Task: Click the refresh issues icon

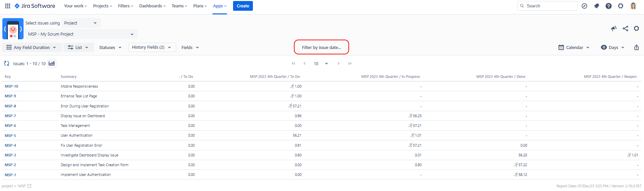Action: coord(6,63)
